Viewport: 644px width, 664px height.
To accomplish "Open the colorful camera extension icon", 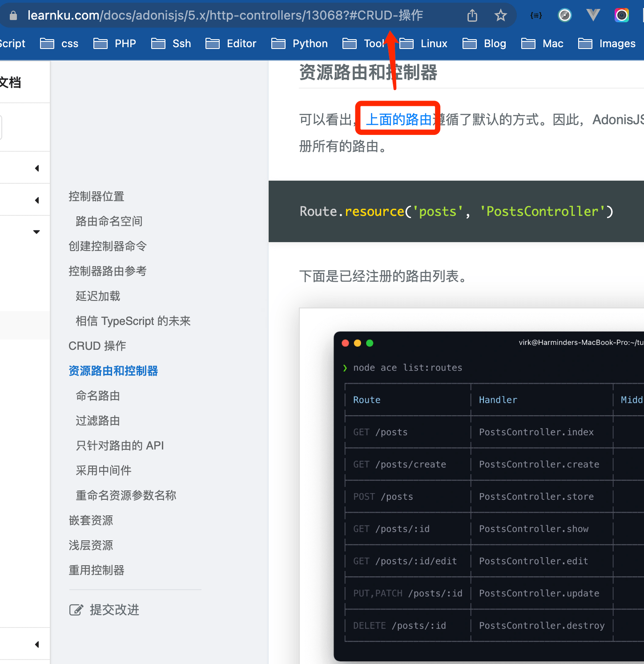I will click(622, 16).
